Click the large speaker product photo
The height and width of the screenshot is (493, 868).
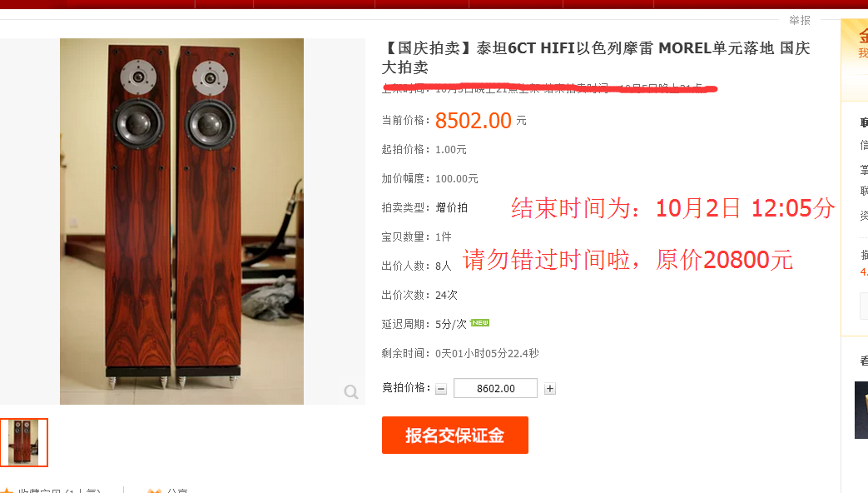pos(181,221)
